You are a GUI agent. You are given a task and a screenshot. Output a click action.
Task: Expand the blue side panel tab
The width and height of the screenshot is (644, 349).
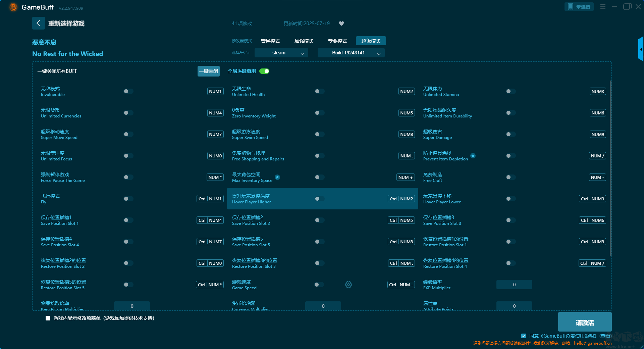[x=641, y=49]
